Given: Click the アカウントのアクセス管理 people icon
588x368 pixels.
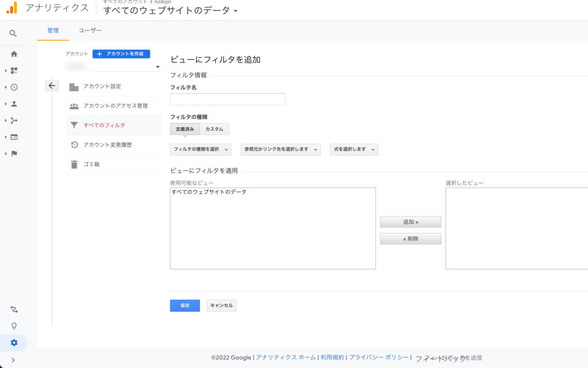Looking at the screenshot, I should [74, 106].
